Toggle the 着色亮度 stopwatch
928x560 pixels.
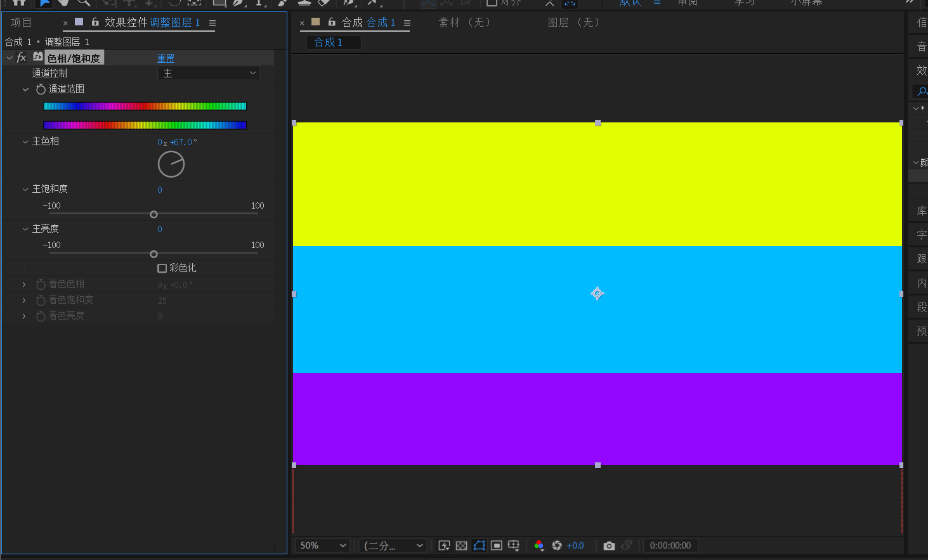41,316
